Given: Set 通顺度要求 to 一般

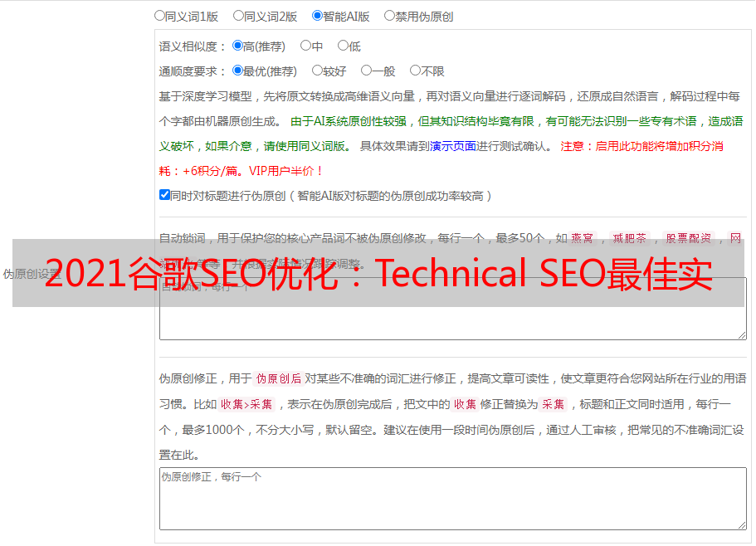Looking at the screenshot, I should pos(367,71).
